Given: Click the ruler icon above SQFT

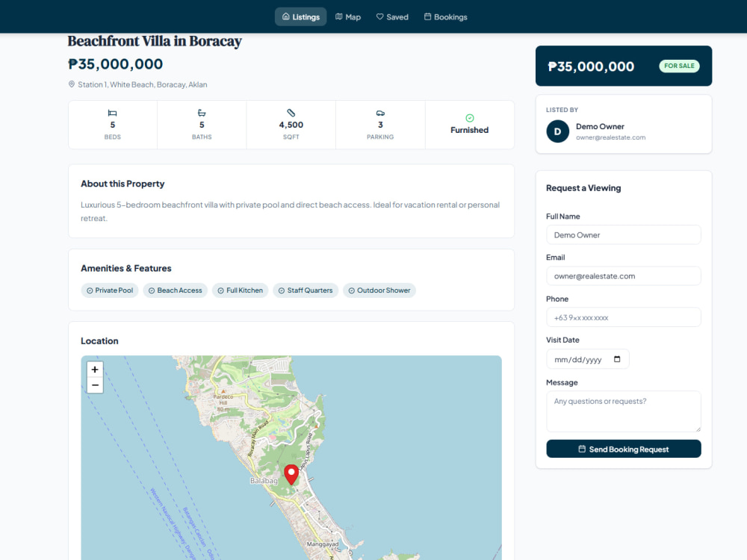Looking at the screenshot, I should (291, 113).
